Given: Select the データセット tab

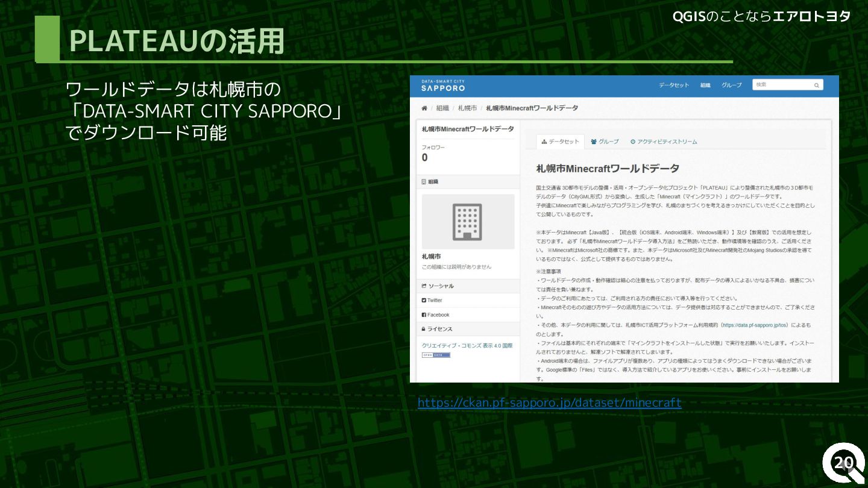Looking at the screenshot, I should pyautogui.click(x=561, y=142).
